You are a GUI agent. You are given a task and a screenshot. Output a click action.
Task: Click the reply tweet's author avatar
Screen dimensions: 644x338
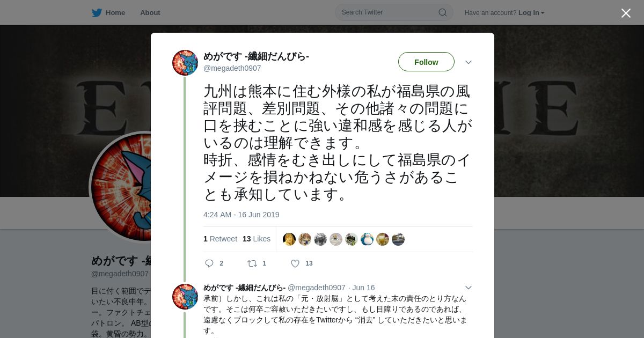[185, 297]
